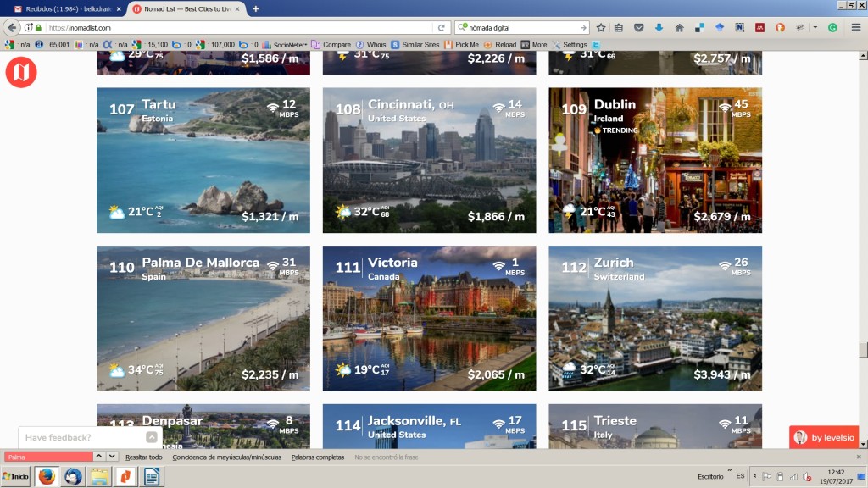Open Settings in the SEO toolbar
This screenshot has width=868, height=488.
(x=570, y=45)
